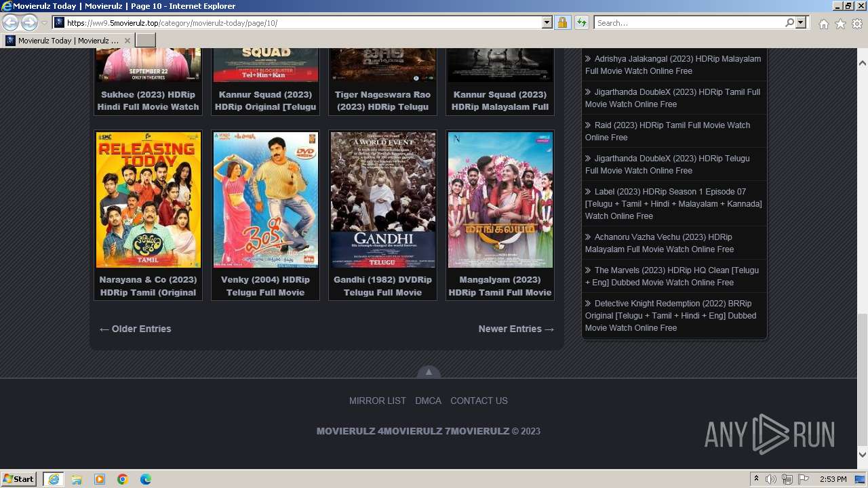The width and height of the screenshot is (868, 488).
Task: Open the MIRROR LIST footer link
Action: click(x=377, y=401)
